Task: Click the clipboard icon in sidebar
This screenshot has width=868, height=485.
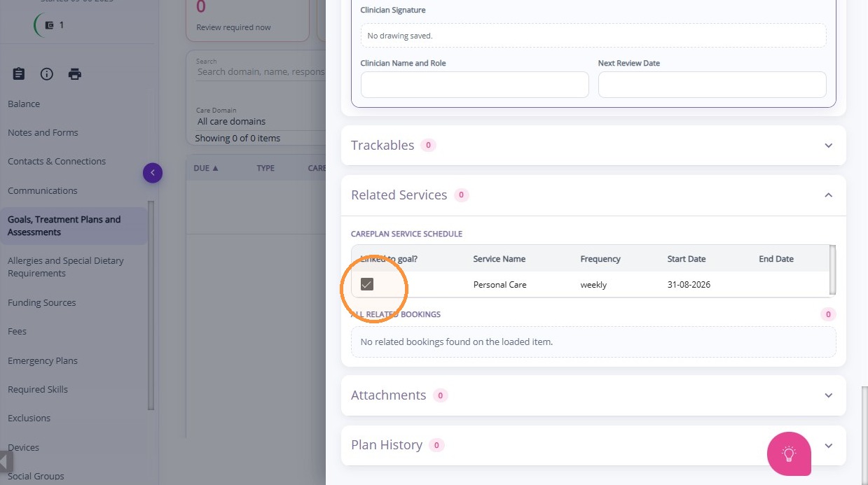Action: tap(19, 73)
